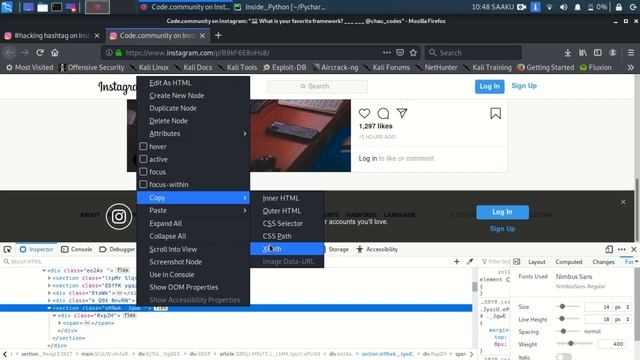This screenshot has width=640, height=360.
Task: Toggle the Italic switch in Fonts panel
Action: click(x=564, y=357)
